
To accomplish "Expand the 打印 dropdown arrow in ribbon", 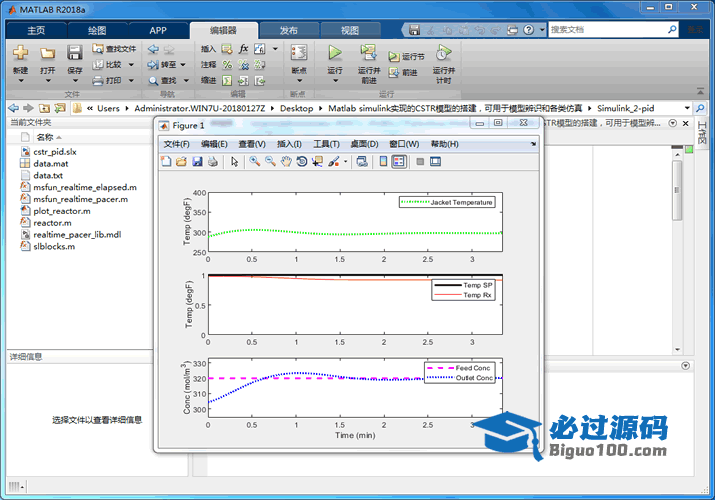I will tap(131, 81).
